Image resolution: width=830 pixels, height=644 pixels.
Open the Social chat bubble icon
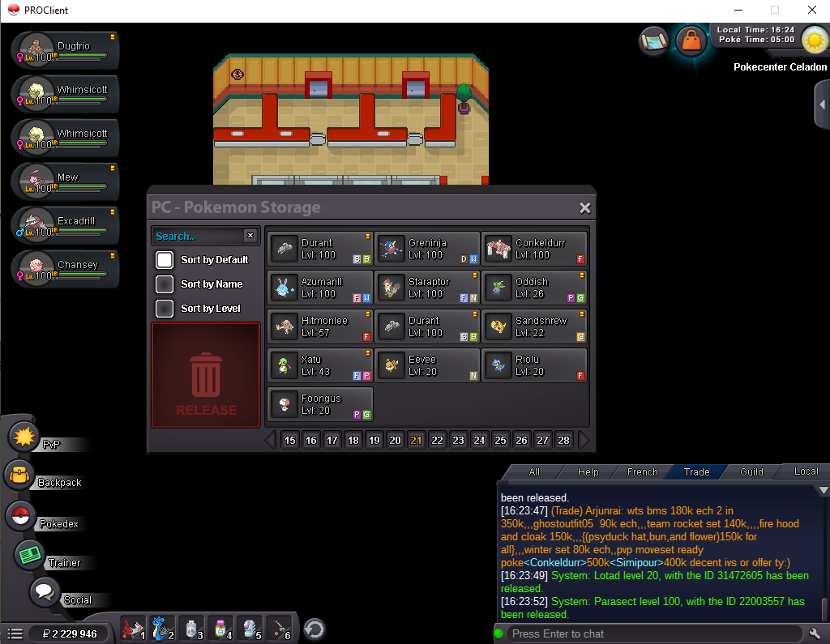tap(44, 591)
